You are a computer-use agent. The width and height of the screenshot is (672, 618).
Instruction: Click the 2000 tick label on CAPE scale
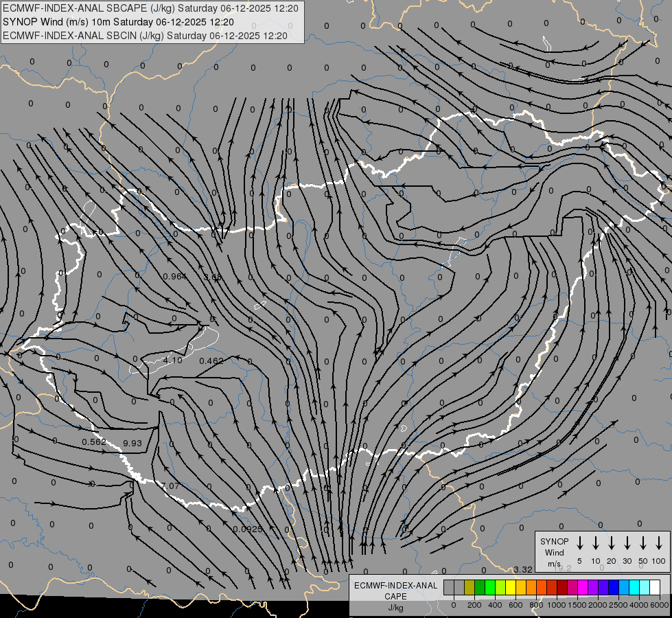click(x=598, y=605)
